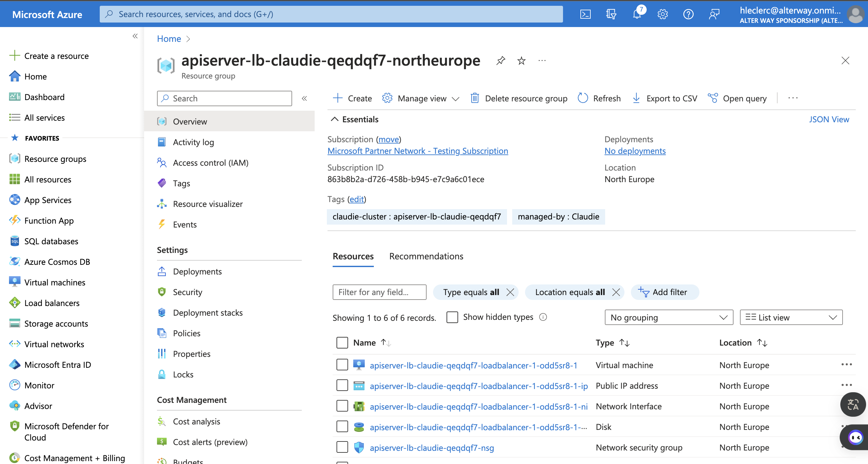This screenshot has width=868, height=464.
Task: Favorite this resource group with star
Action: 521,60
